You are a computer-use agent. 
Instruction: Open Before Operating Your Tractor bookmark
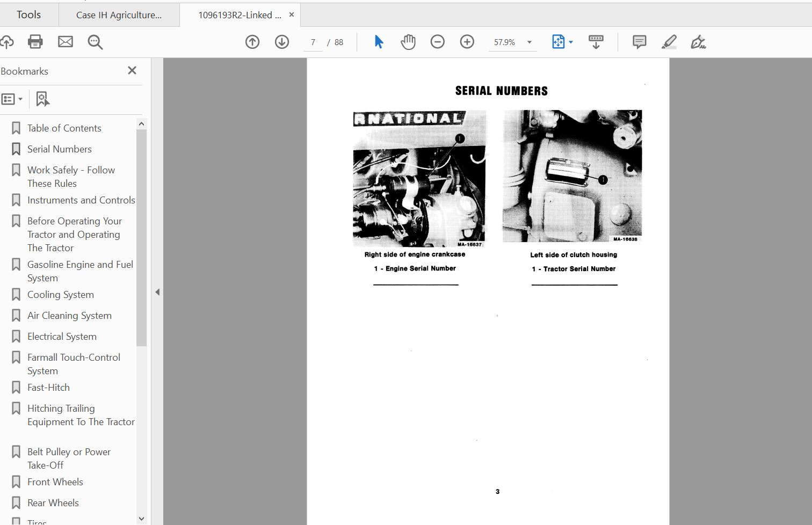pyautogui.click(x=75, y=235)
